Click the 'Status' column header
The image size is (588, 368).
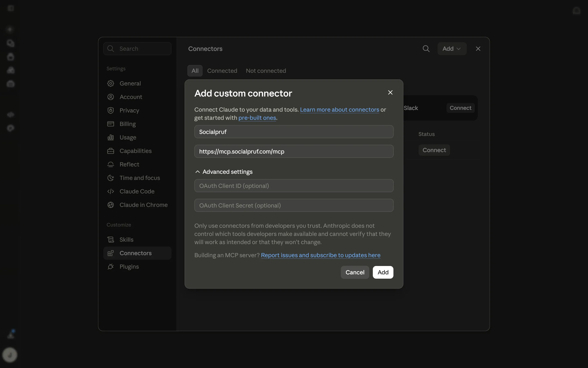click(427, 134)
